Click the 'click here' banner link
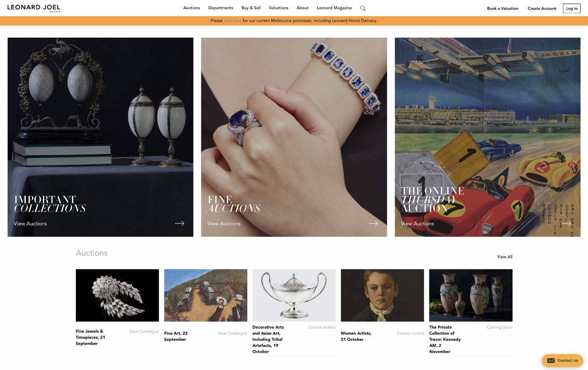This screenshot has width=588, height=370. tap(233, 21)
